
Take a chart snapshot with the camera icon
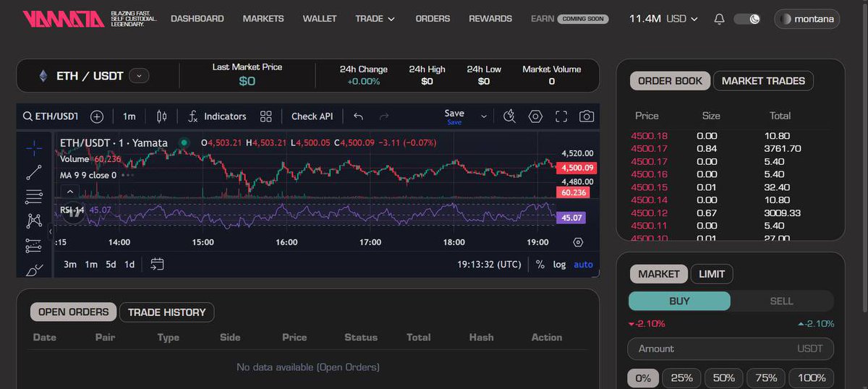[x=587, y=116]
